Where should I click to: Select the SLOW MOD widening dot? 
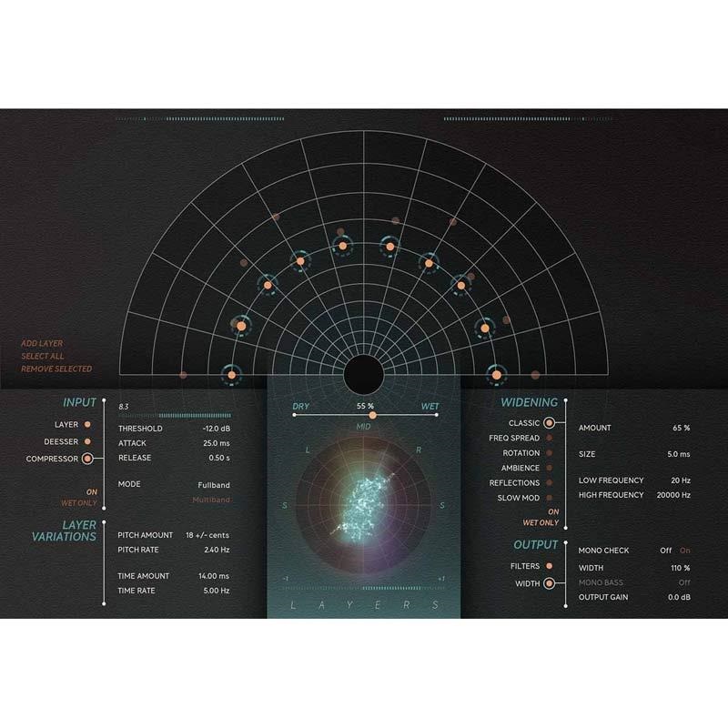[549, 498]
